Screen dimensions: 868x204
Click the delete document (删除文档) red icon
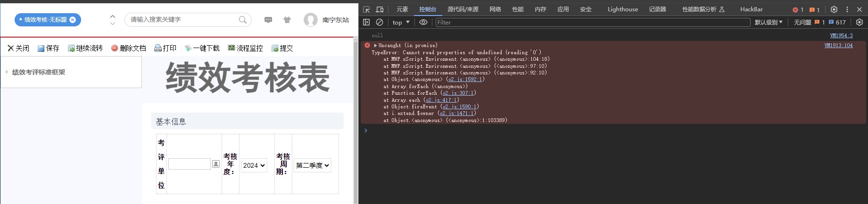115,49
